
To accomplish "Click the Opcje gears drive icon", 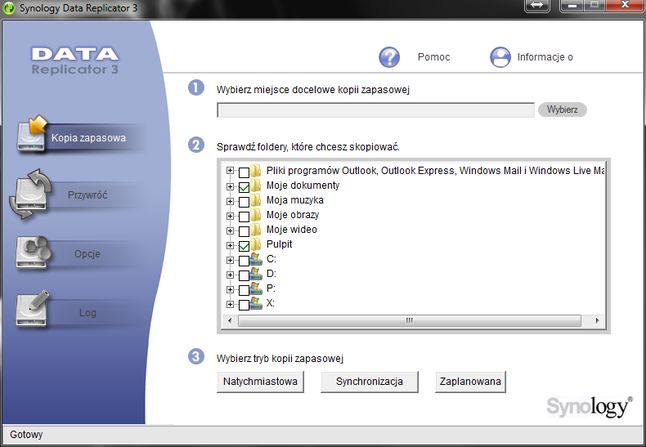I will click(33, 252).
